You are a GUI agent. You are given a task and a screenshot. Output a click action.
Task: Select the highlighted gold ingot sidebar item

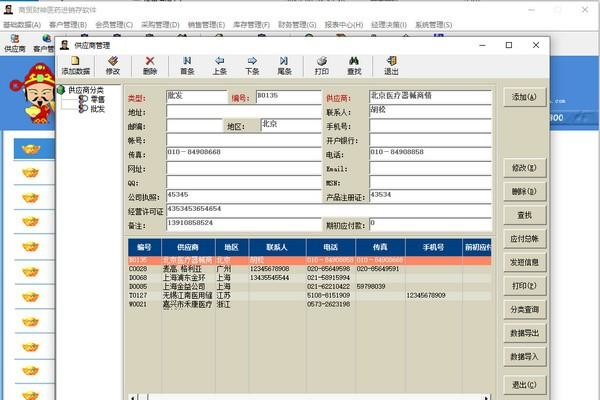(x=34, y=149)
